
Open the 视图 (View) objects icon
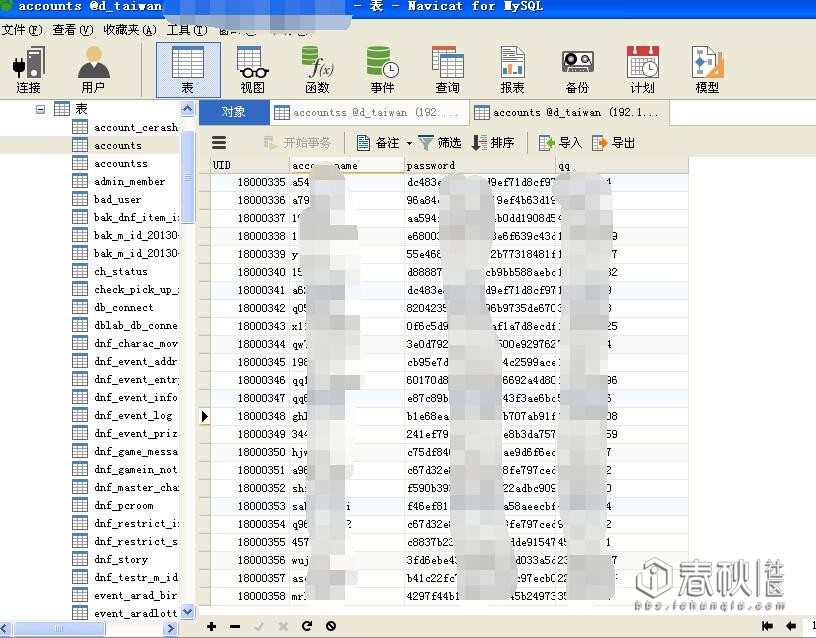[252, 69]
